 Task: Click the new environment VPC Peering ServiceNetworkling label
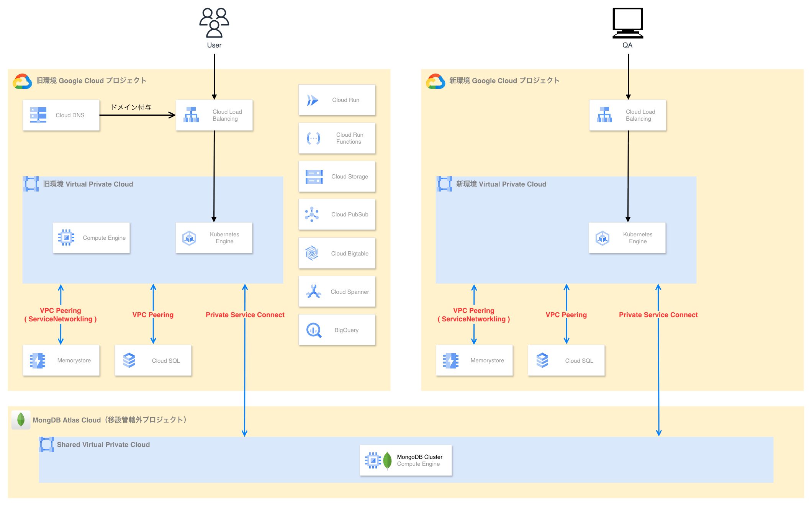pos(474,315)
